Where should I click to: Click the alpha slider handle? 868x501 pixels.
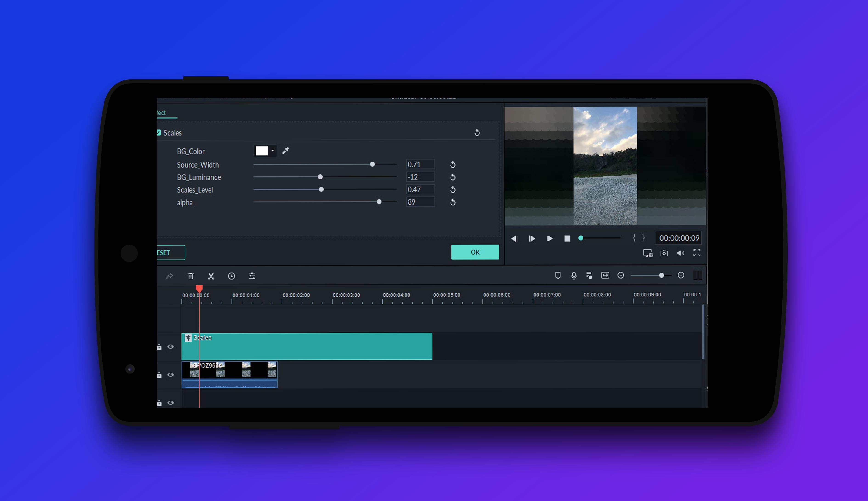tap(379, 202)
